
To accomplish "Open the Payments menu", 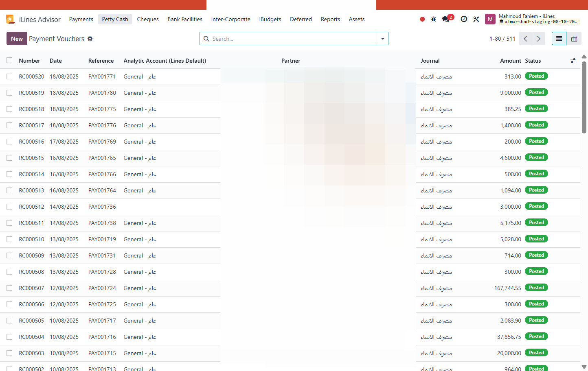I will (x=81, y=19).
